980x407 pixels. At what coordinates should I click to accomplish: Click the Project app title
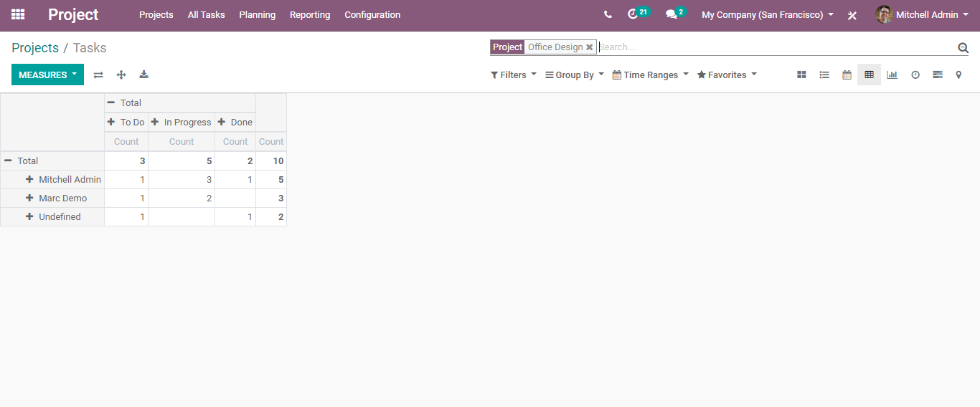(73, 14)
